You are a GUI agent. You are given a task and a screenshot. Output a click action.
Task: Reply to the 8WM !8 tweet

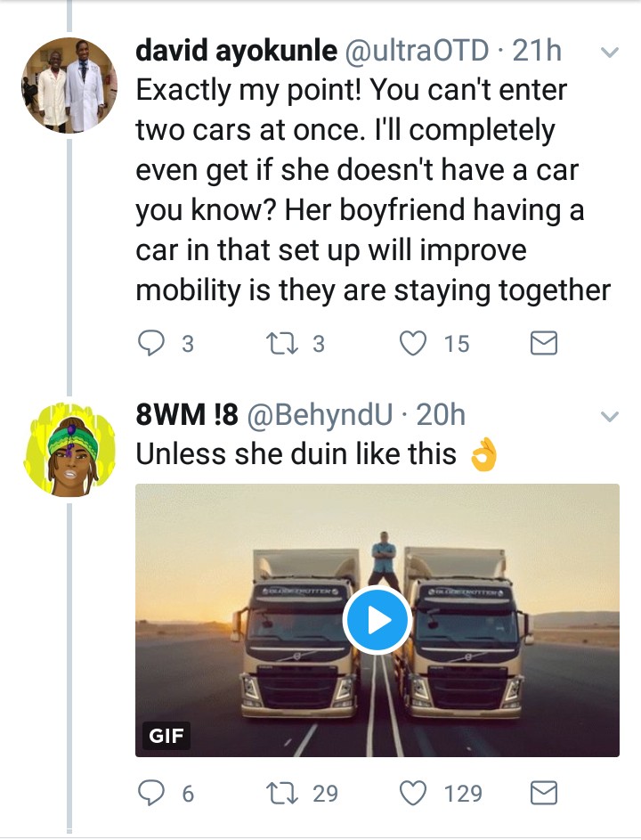(x=151, y=793)
